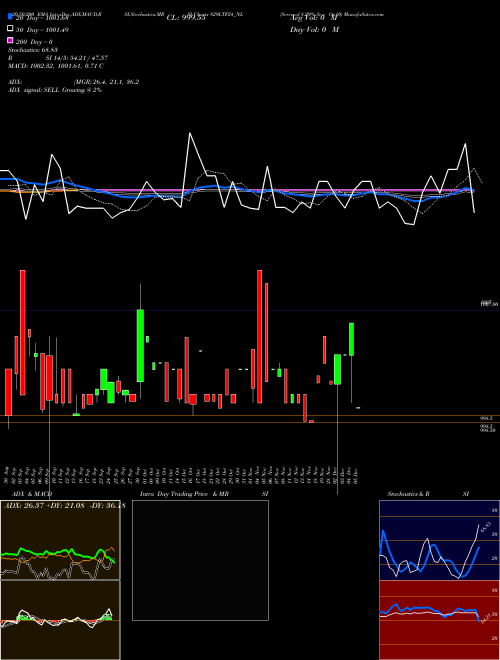Open the blue-background Stochastics chart panel
This screenshot has height=660, width=500.
439,540
